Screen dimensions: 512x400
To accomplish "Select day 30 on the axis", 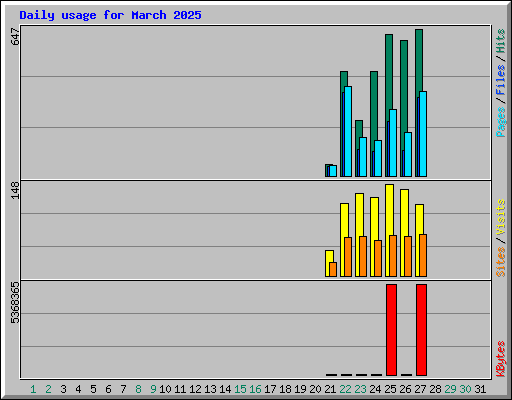I will click(465, 389).
